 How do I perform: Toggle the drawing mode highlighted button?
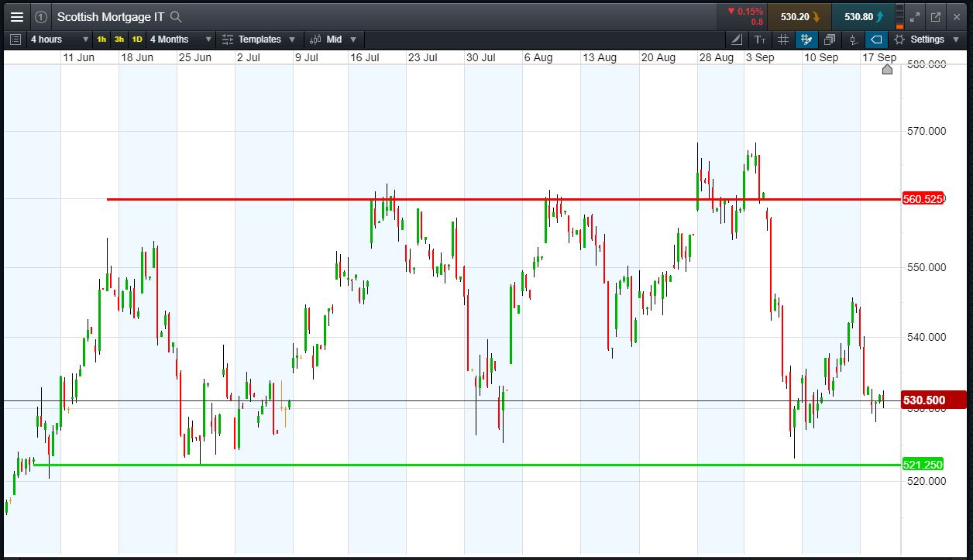pyautogui.click(x=806, y=40)
